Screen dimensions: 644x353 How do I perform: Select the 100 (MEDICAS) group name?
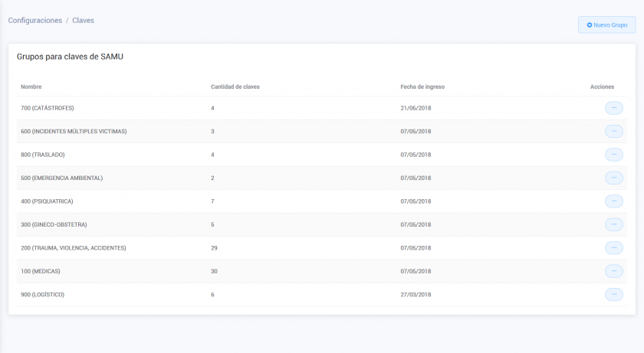point(41,271)
